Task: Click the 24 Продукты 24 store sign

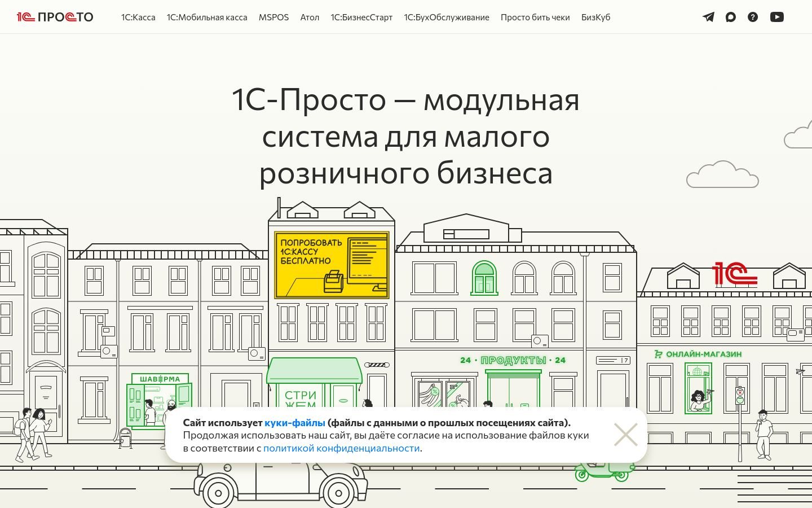Action: pyautogui.click(x=513, y=360)
